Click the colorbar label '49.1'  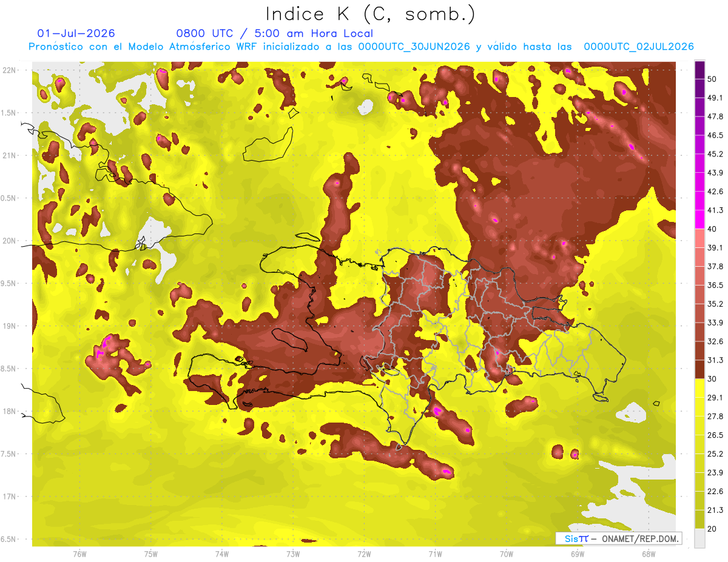pyautogui.click(x=715, y=98)
